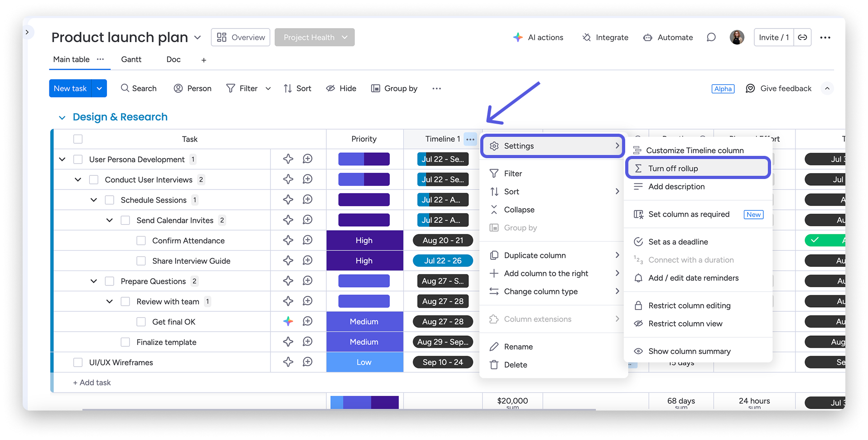Open the Integrate icon in header
The image size is (868, 440).
tap(587, 38)
